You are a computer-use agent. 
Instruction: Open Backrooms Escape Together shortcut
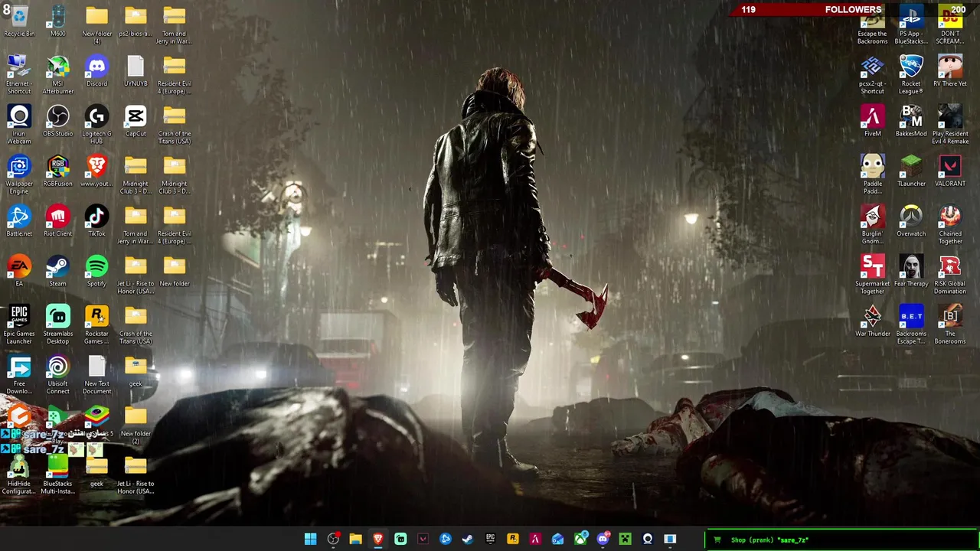911,324
